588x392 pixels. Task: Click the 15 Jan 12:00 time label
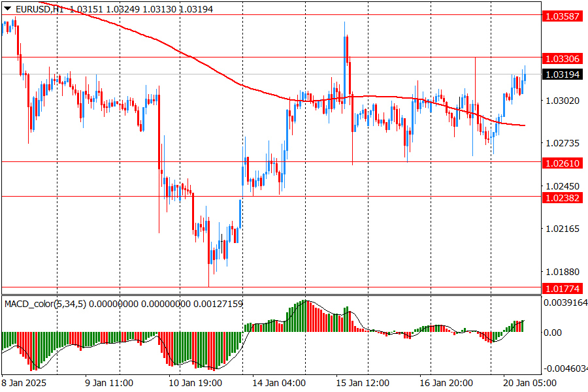363,383
